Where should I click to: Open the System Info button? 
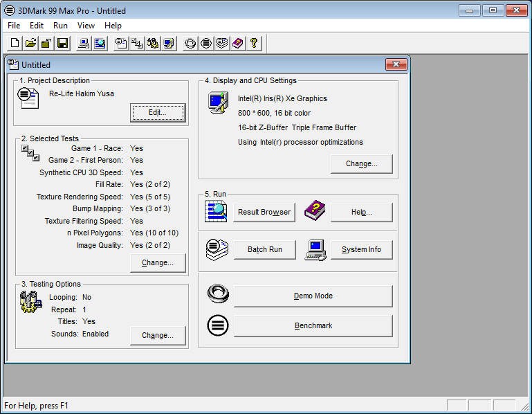(362, 250)
